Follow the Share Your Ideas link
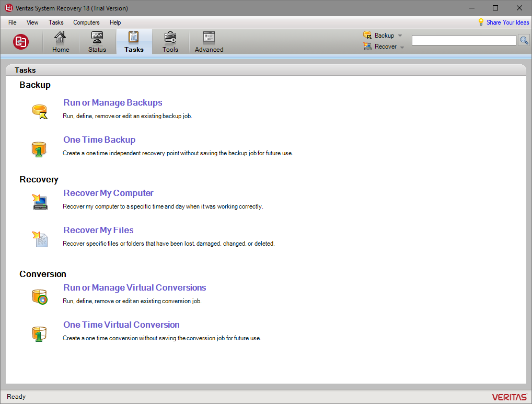This screenshot has height=404, width=532. tap(507, 22)
